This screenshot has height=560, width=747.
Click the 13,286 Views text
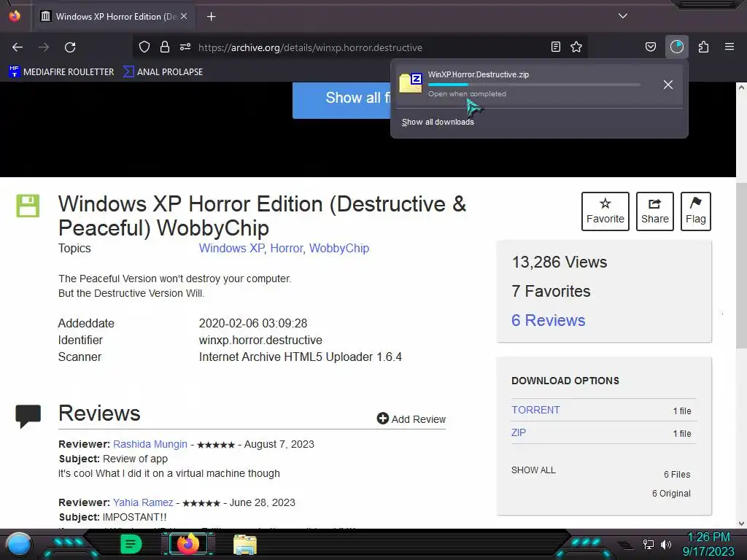click(x=560, y=262)
